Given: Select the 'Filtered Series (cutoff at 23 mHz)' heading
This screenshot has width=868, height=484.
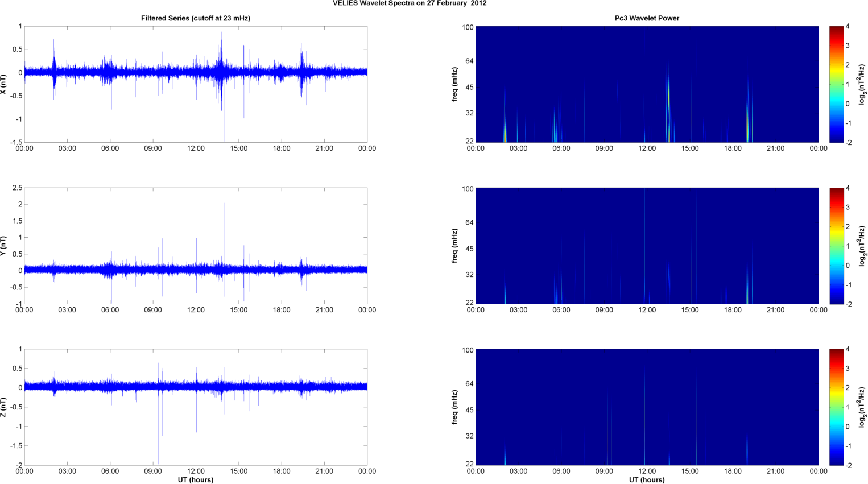Looking at the screenshot, I should (x=196, y=18).
